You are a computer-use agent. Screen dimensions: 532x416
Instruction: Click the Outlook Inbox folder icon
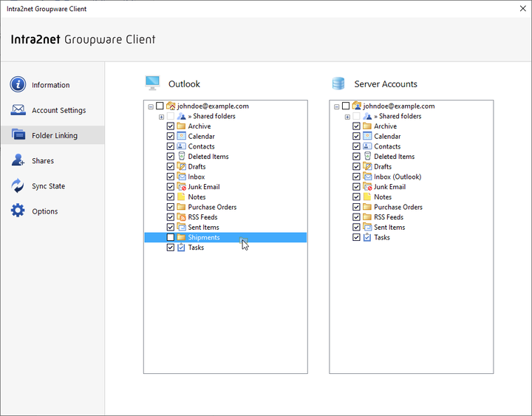click(x=182, y=177)
